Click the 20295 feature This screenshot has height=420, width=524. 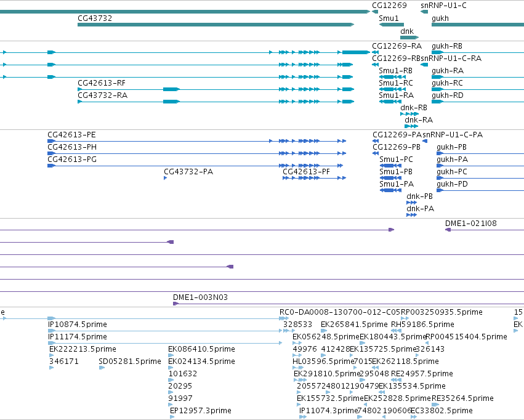coord(171,392)
